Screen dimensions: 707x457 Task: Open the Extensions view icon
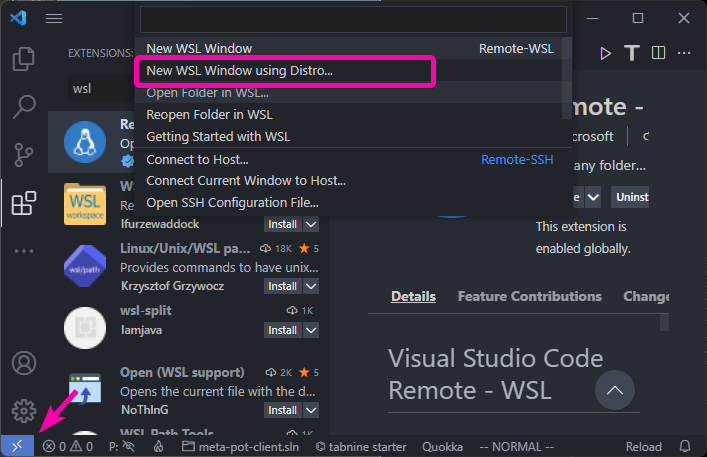(23, 203)
